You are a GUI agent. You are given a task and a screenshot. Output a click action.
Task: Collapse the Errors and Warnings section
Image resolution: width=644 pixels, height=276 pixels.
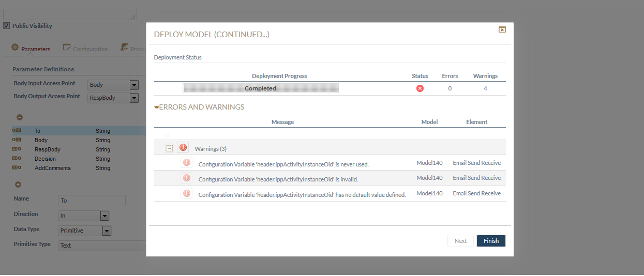coord(157,108)
